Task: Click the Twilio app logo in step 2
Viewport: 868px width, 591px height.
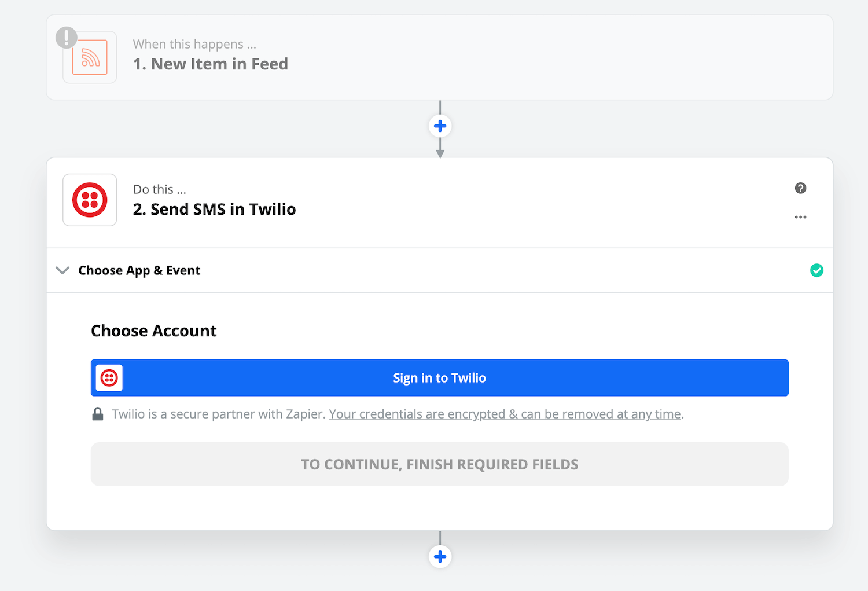Action: pyautogui.click(x=90, y=200)
